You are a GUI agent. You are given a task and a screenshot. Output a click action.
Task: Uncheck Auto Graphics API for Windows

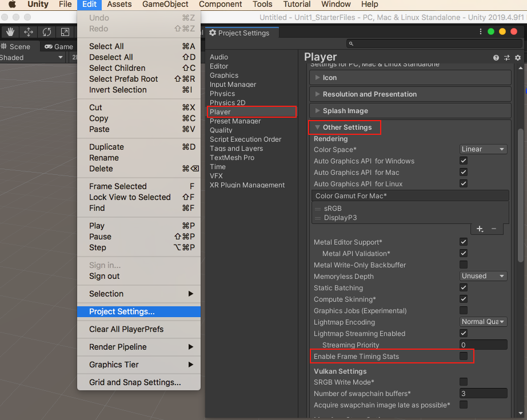coord(464,161)
